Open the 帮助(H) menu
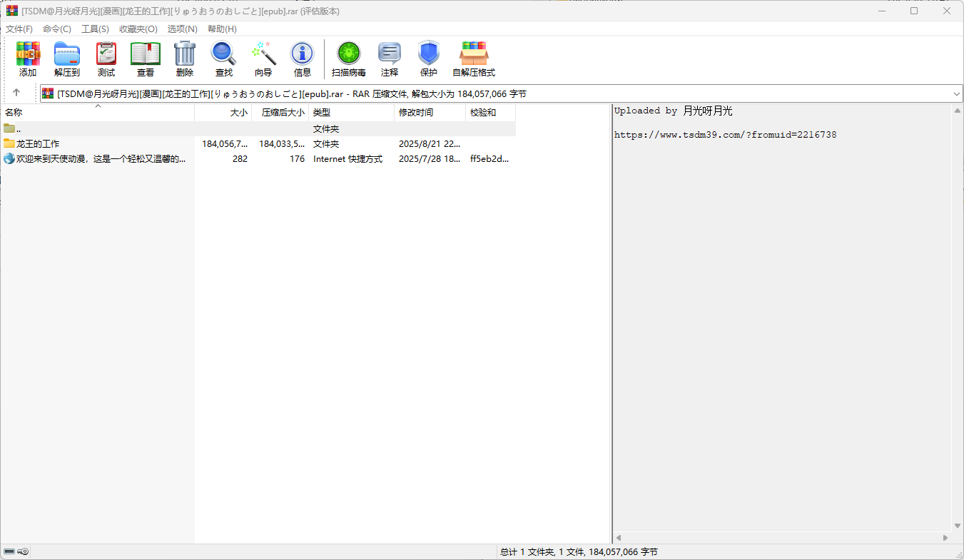964x560 pixels. click(x=222, y=29)
